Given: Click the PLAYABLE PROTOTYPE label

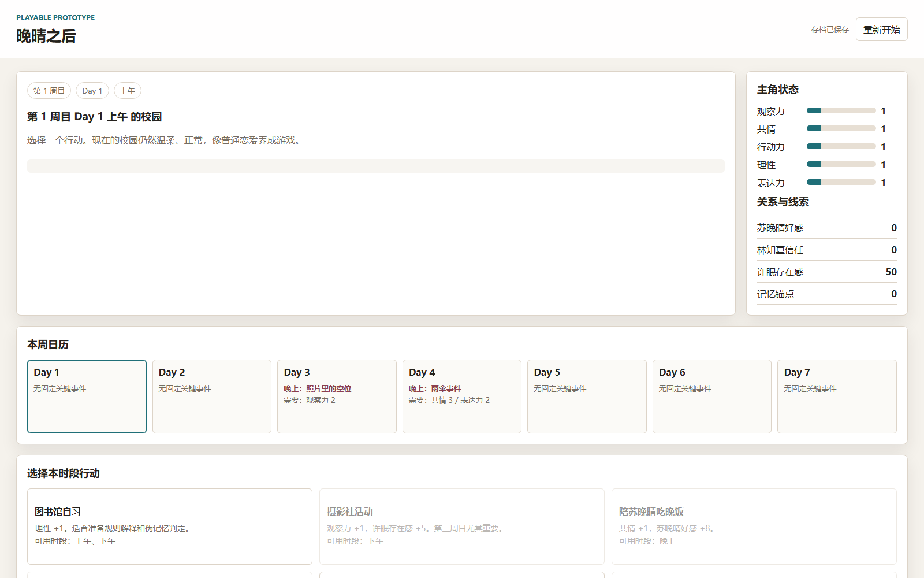Looking at the screenshot, I should click(55, 17).
